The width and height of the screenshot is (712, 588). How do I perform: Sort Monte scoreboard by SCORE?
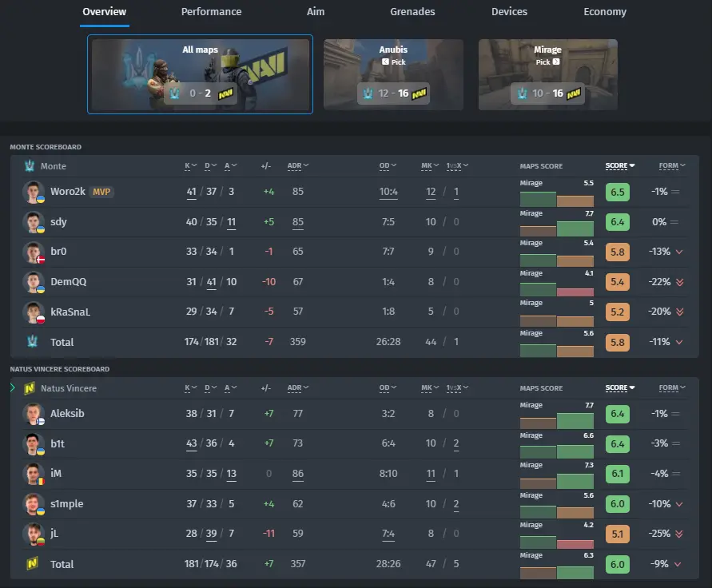[x=620, y=165]
